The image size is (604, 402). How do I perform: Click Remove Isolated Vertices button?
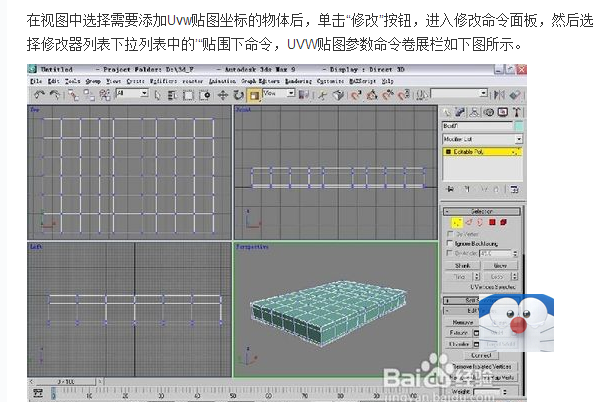click(x=482, y=367)
